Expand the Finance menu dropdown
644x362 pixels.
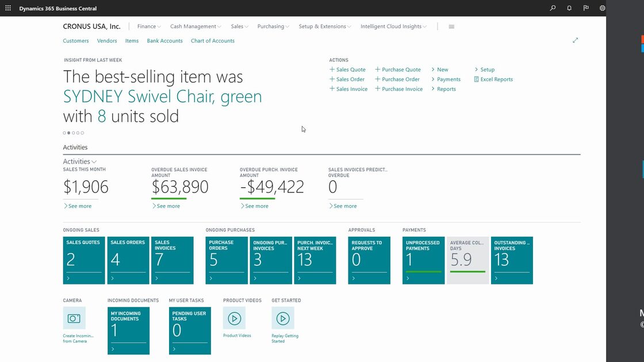coord(148,26)
